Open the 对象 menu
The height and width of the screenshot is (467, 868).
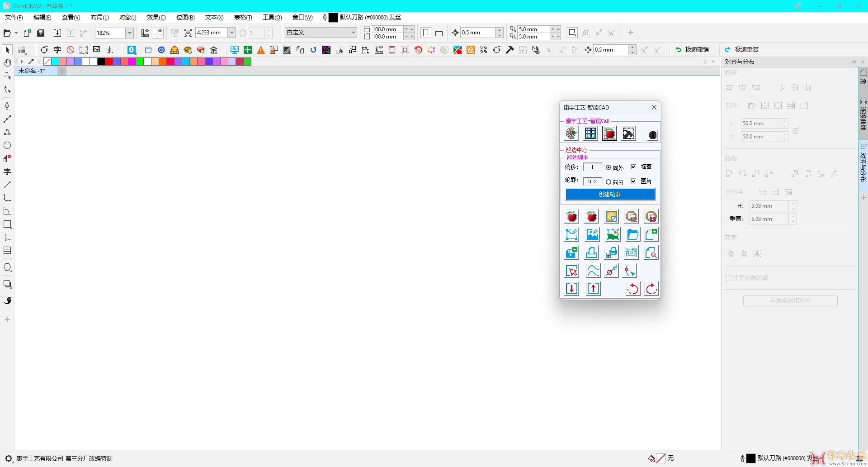click(128, 17)
